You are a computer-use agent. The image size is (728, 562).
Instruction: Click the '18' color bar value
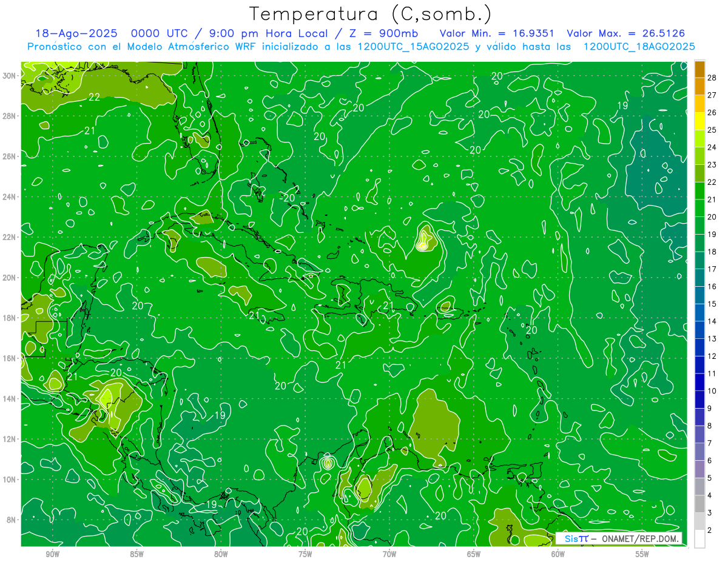[712, 252]
